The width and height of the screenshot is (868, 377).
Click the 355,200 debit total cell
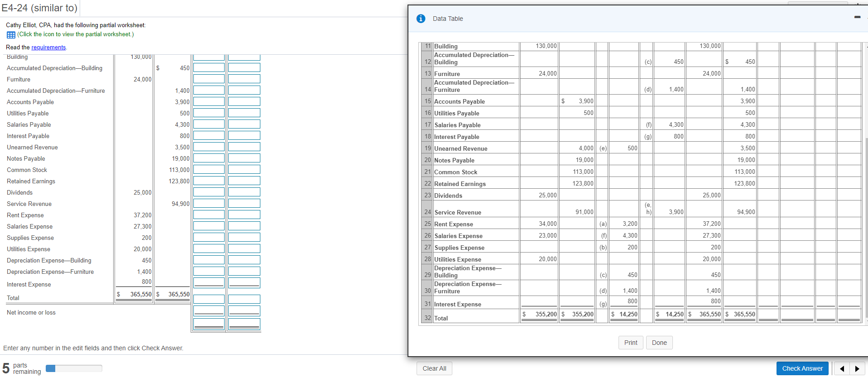point(539,314)
